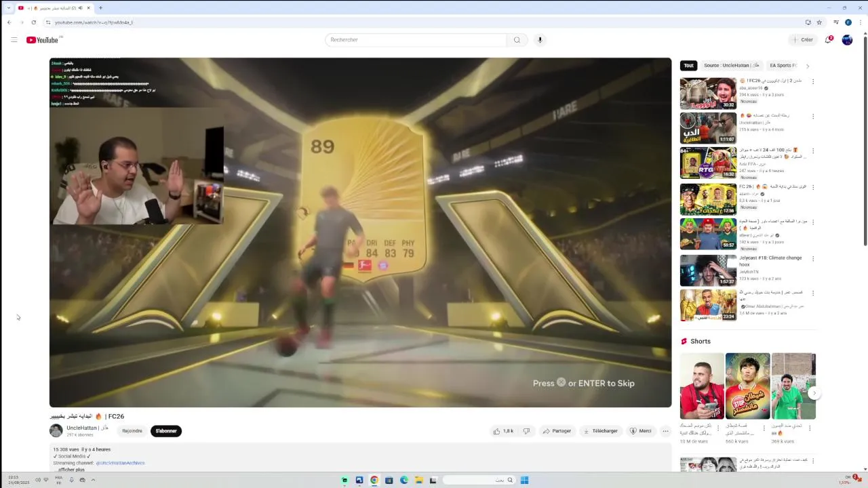Open the notifications bell
Image resolution: width=868 pixels, height=488 pixels.
tap(828, 40)
